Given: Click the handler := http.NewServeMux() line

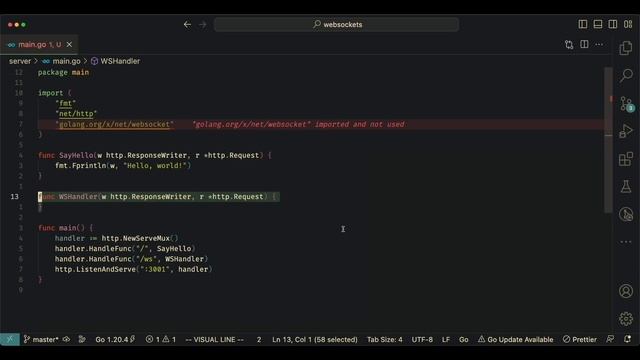Looking at the screenshot, I should pyautogui.click(x=116, y=238).
